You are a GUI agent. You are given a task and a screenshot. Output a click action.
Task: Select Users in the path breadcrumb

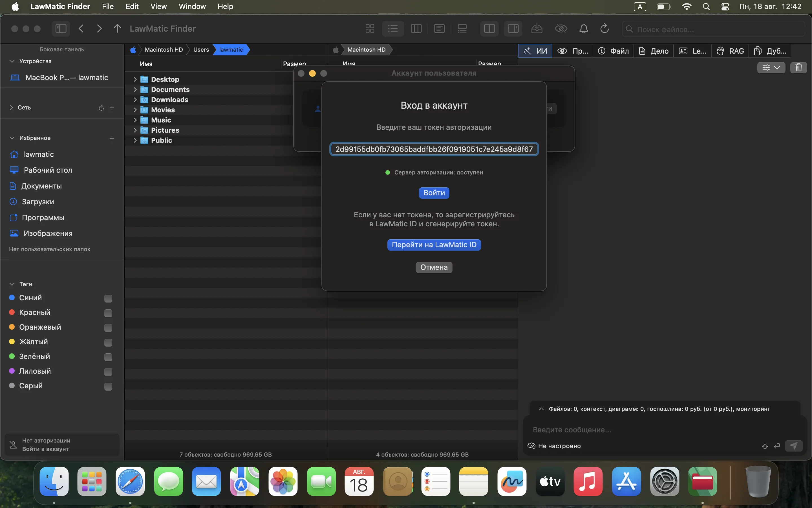(201, 50)
